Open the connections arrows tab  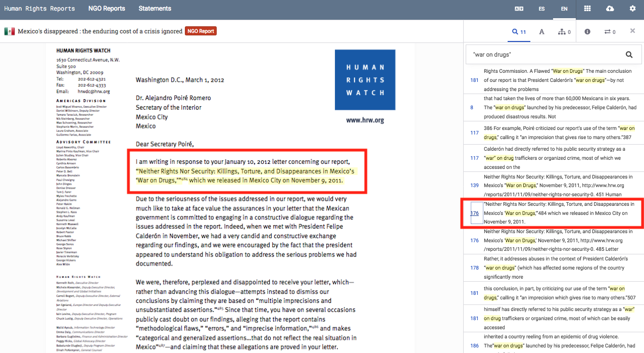tap(610, 32)
